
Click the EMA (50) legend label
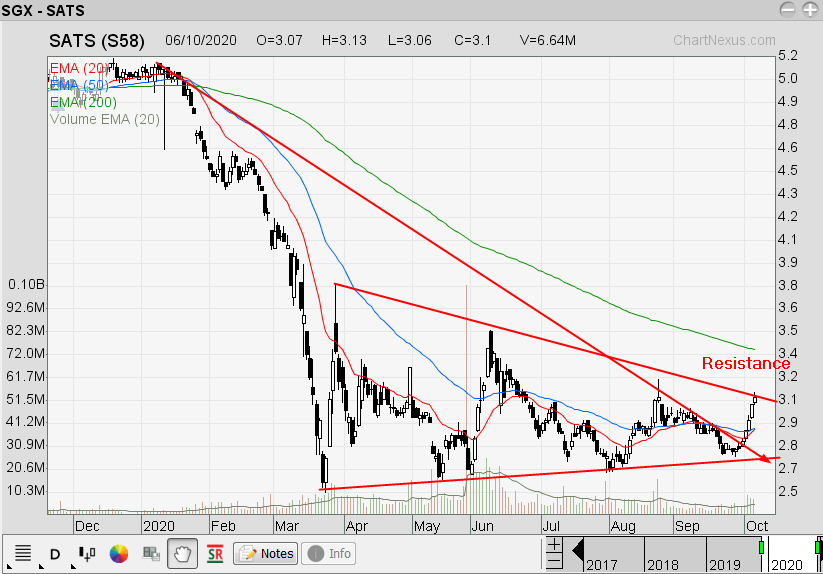tap(79, 85)
